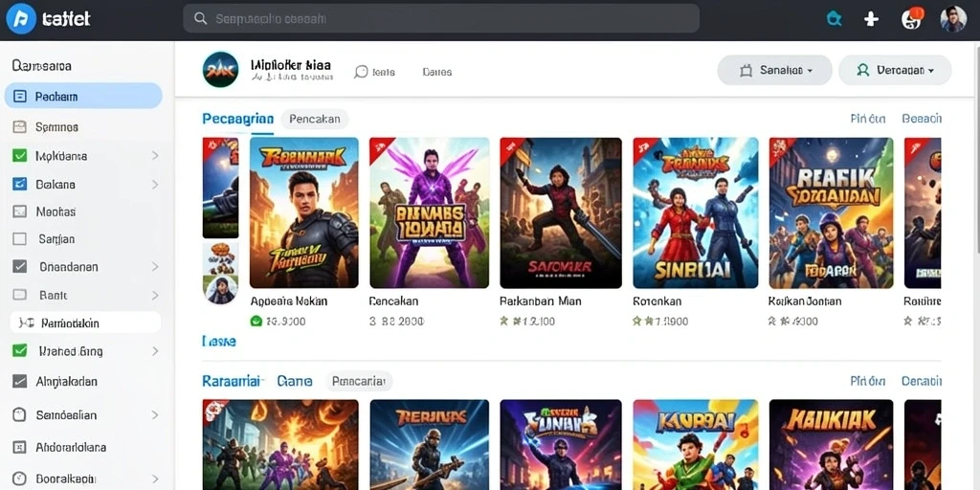Open the Reikan Jontan game cover

click(x=831, y=213)
